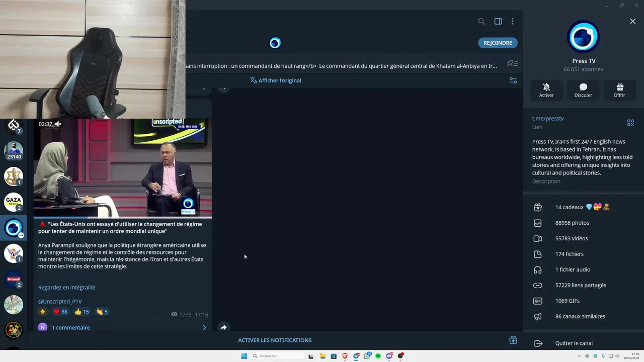Click ACTIVER LES NOTIFICATIONS at the bottom
Image resolution: width=644 pixels, height=362 pixels.
(275, 340)
